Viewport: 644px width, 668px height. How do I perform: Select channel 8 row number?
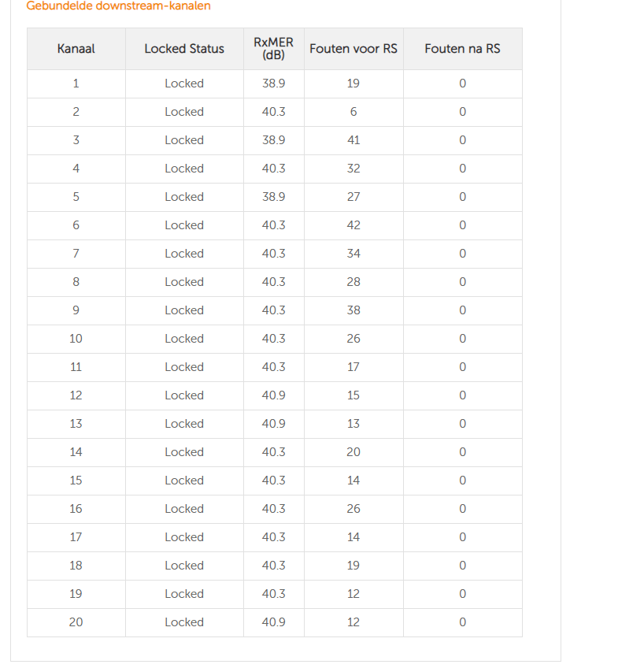tap(76, 282)
